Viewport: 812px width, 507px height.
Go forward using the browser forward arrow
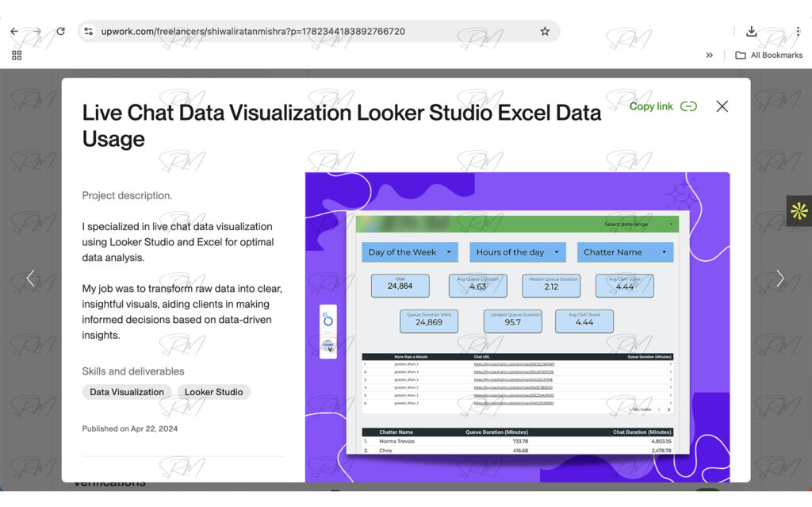pyautogui.click(x=37, y=31)
